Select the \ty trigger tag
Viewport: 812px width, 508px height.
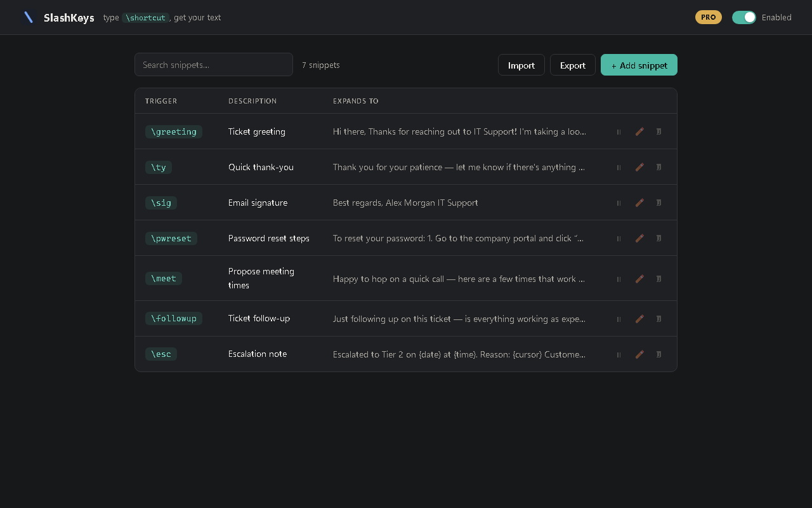tap(159, 167)
